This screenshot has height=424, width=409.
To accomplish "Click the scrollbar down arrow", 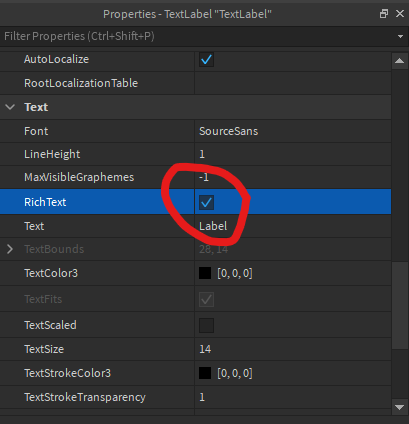I will 399,407.
